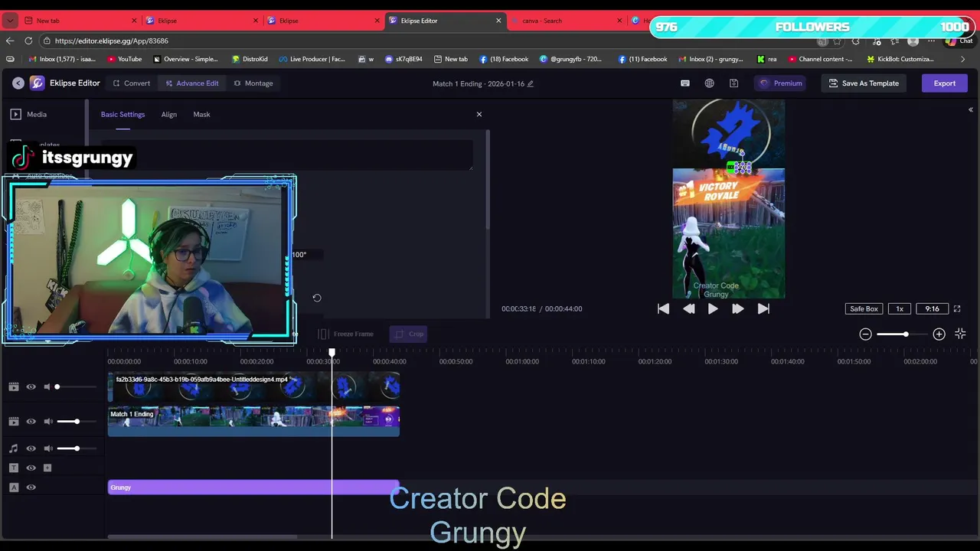
Task: Click the timeline playhead marker
Action: tap(332, 354)
